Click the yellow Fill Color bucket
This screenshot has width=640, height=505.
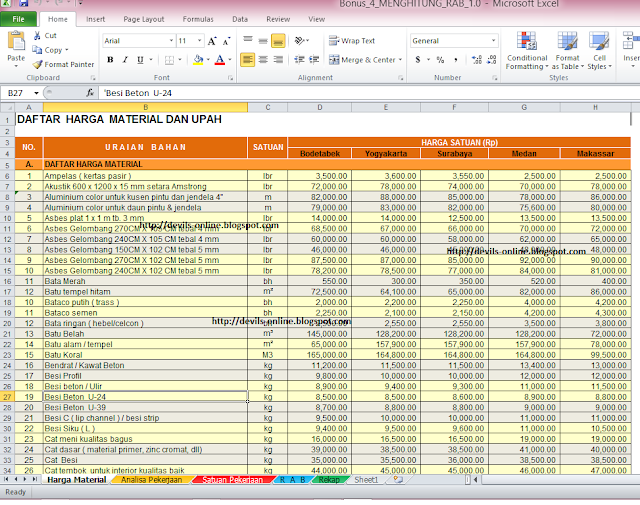coord(197,60)
